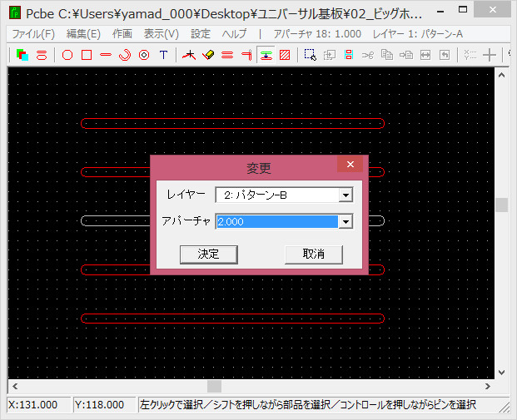Click the horizontal scrollbar thumb
This screenshot has width=517, height=420.
click(214, 386)
